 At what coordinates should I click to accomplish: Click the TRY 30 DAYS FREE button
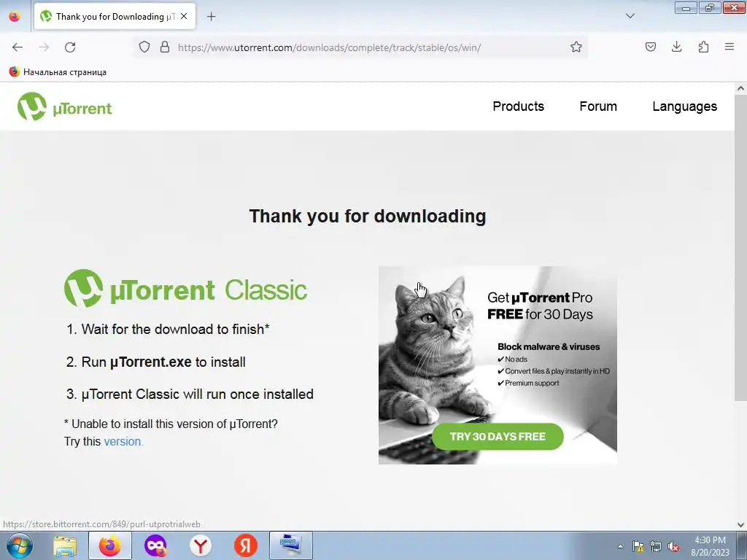(498, 437)
